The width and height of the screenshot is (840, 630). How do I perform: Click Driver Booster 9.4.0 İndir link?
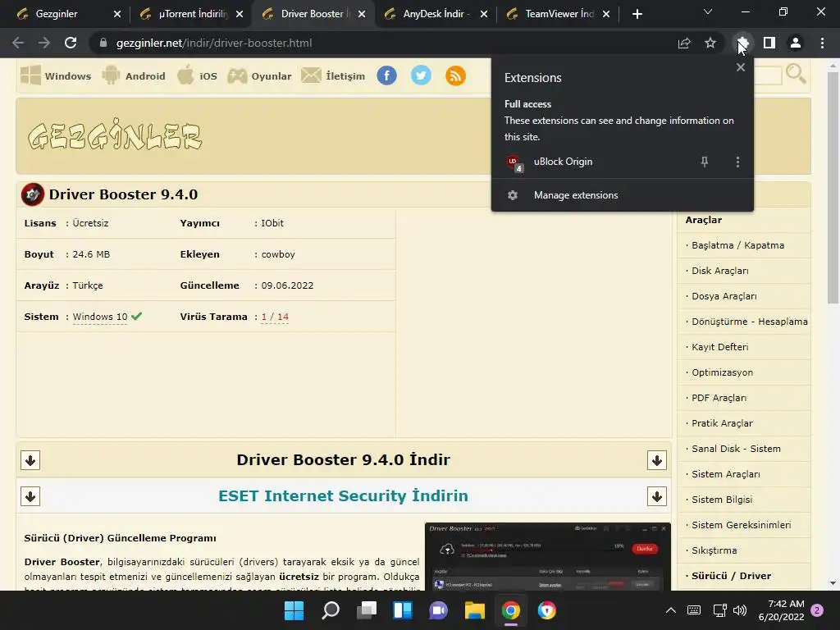pos(344,459)
